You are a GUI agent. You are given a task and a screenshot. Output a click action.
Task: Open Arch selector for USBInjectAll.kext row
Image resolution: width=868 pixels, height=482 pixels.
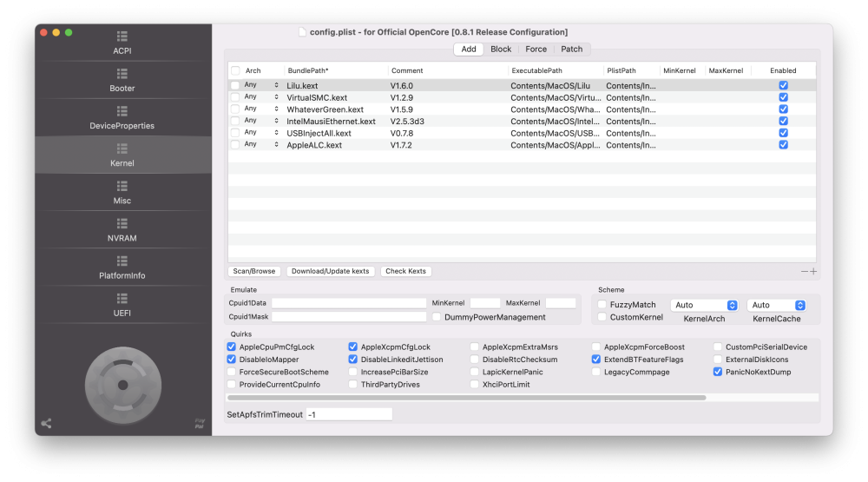261,133
